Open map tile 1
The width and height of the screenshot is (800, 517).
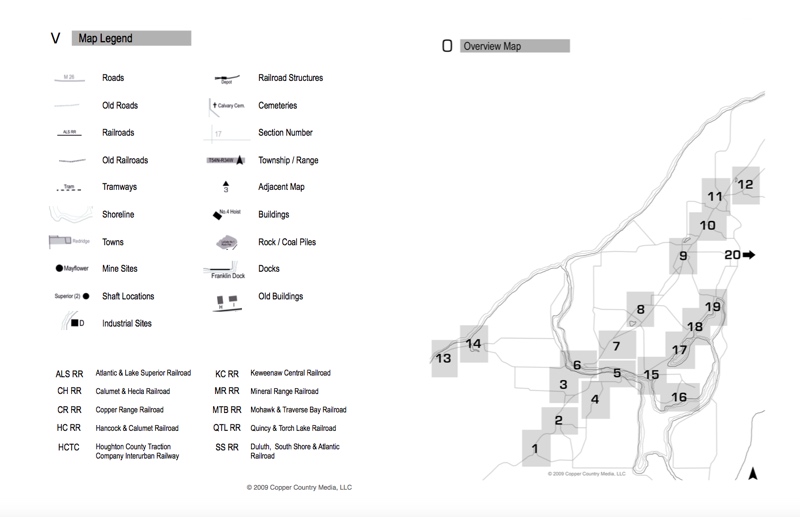tap(536, 448)
